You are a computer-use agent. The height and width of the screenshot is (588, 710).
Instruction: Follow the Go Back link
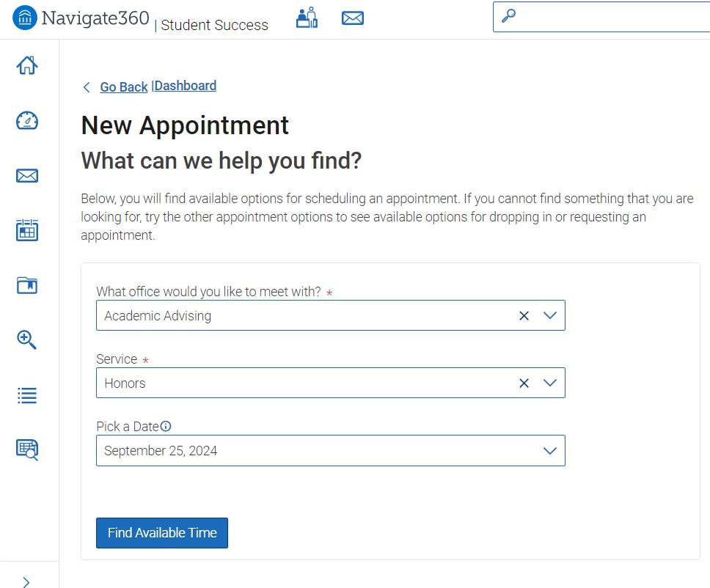123,87
